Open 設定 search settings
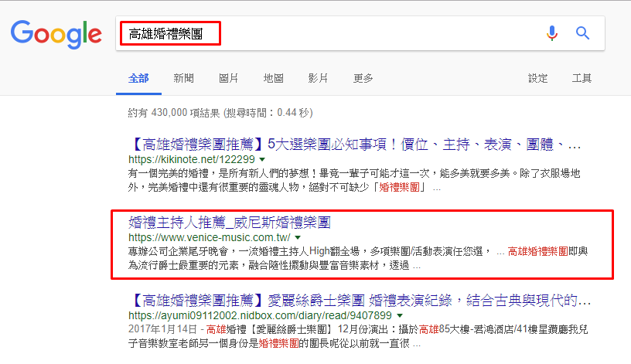Screen dimensions: 631x364 click(x=537, y=78)
